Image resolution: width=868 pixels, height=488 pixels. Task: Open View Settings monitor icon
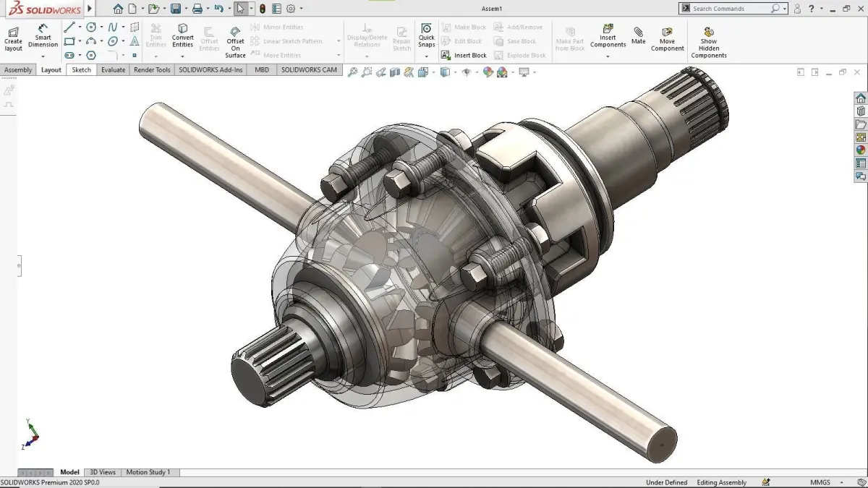point(524,72)
